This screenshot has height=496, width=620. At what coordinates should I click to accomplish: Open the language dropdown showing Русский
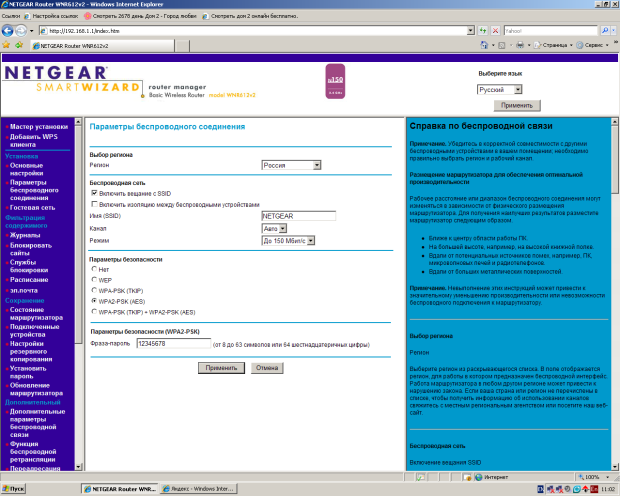tap(500, 90)
